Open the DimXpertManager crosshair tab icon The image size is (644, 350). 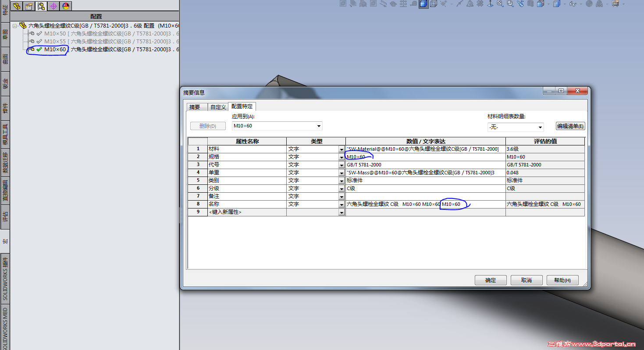coord(53,6)
